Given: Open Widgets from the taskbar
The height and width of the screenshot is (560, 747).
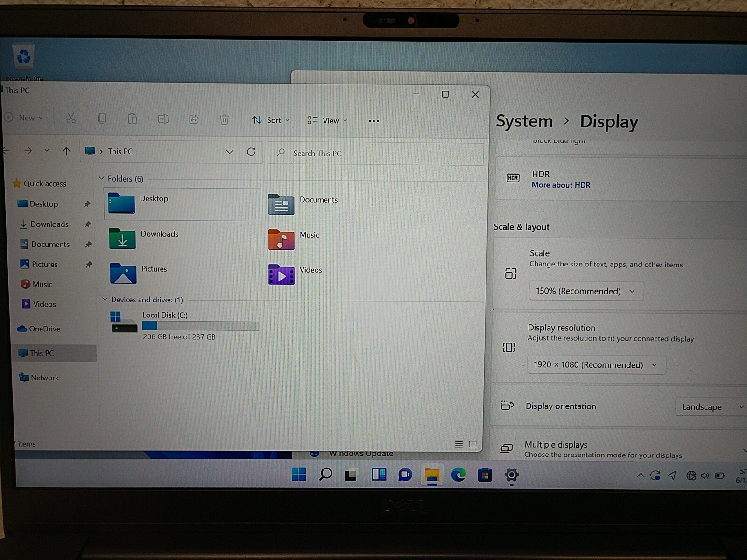Looking at the screenshot, I should tap(379, 475).
